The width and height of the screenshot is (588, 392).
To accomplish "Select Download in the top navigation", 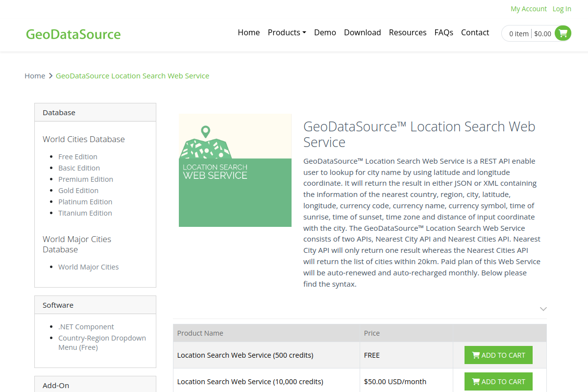I will (x=363, y=32).
